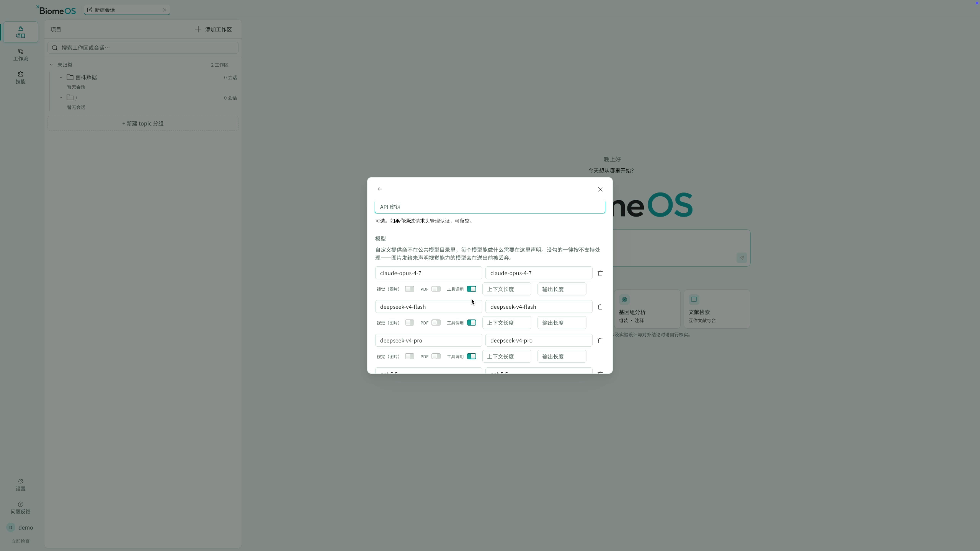Toggle PDF for claude-opus-4-7
This screenshot has height=551, width=980.
[x=436, y=289]
